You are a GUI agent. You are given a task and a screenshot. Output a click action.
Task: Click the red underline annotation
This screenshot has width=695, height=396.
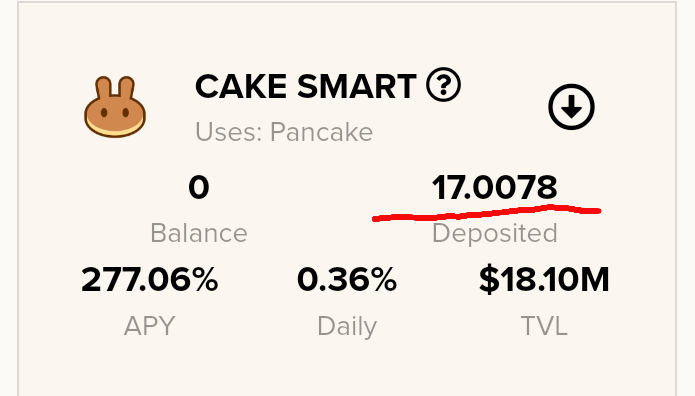(487, 213)
